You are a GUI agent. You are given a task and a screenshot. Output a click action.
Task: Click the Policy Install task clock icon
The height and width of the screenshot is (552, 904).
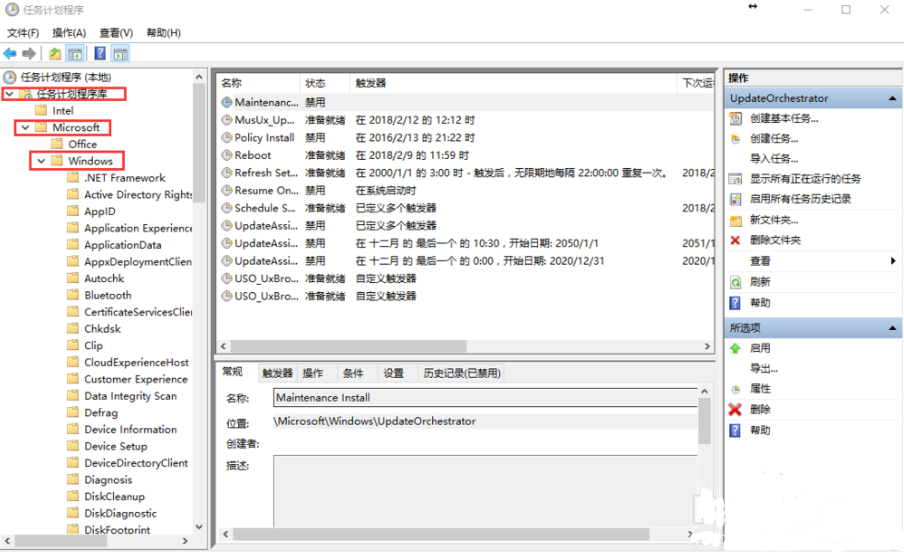point(227,138)
